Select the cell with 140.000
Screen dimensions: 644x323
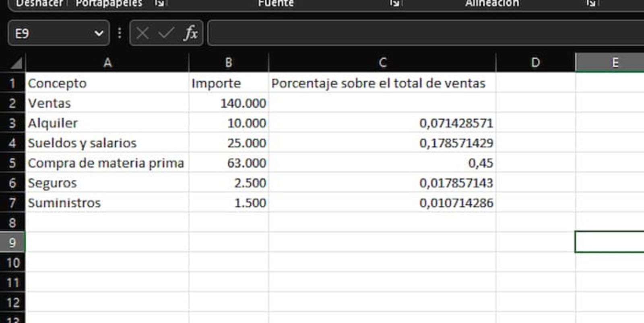coord(229,103)
